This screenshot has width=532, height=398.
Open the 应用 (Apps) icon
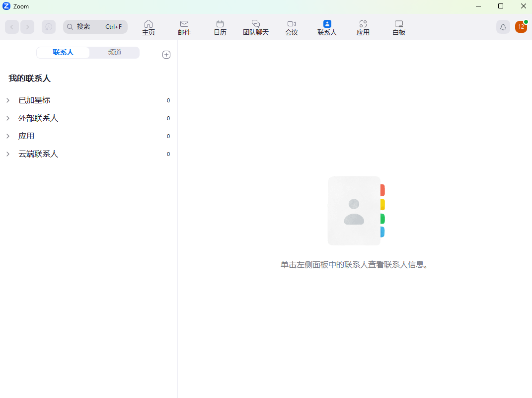pos(363,27)
